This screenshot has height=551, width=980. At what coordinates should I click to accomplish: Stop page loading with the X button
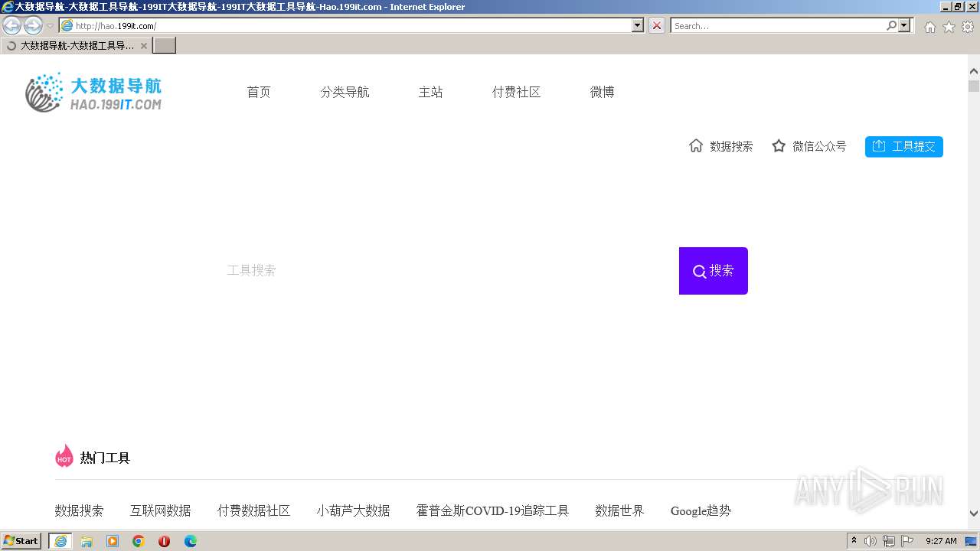point(657,26)
